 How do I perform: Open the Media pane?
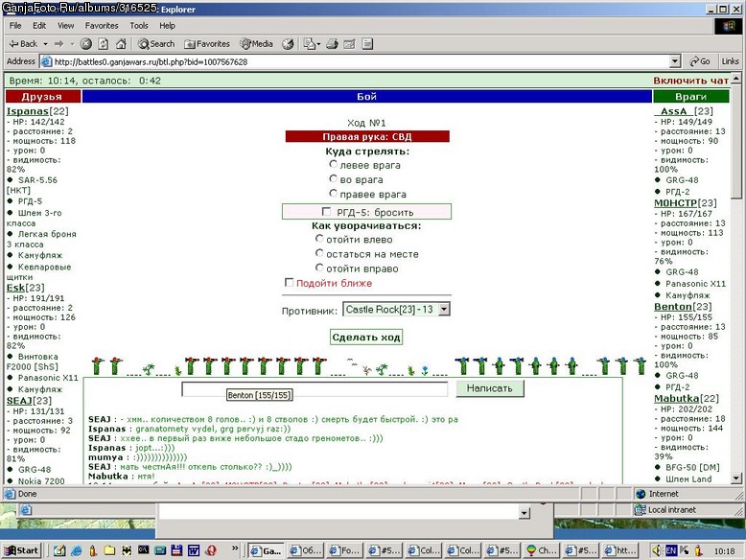click(256, 44)
